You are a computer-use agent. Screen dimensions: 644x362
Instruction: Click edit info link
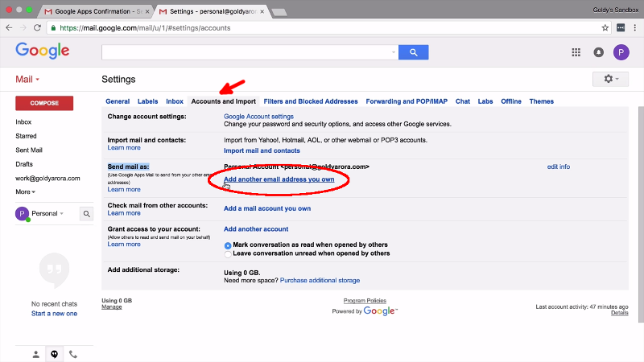pos(559,167)
